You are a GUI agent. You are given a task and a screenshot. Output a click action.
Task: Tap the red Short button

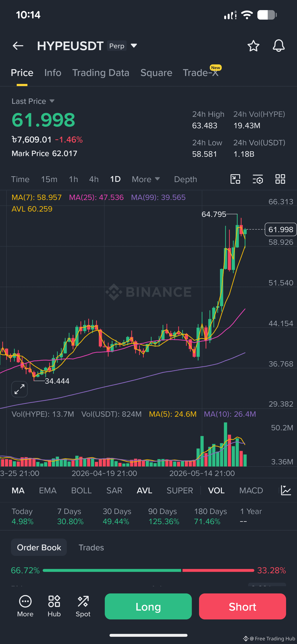coord(242,606)
